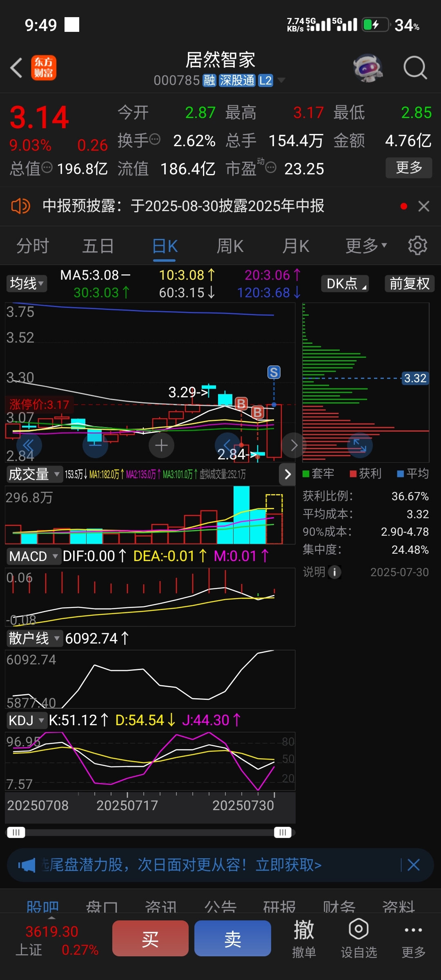Open the KDJ indicator dropdown
The image size is (441, 980).
[x=27, y=720]
